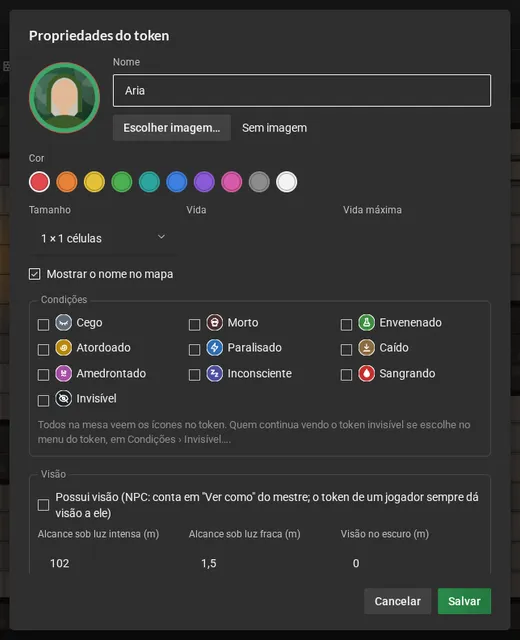Click the Vida máxima input field
Screen dimensions: 520x640
(417, 238)
